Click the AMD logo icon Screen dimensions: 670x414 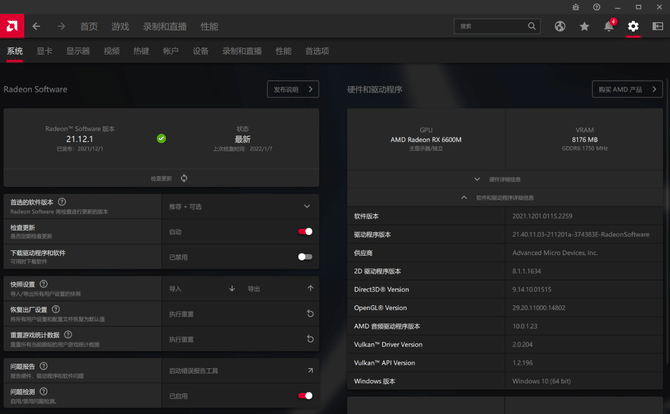coord(12,26)
